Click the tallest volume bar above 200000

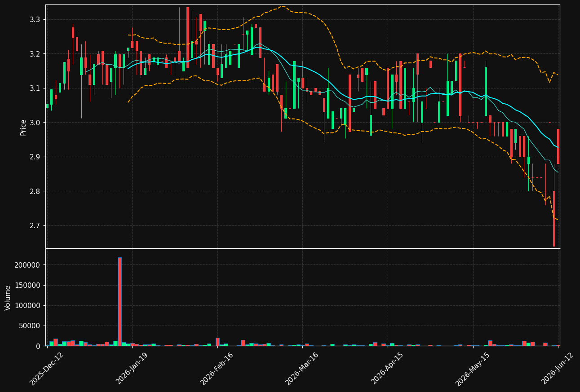pyautogui.click(x=120, y=302)
